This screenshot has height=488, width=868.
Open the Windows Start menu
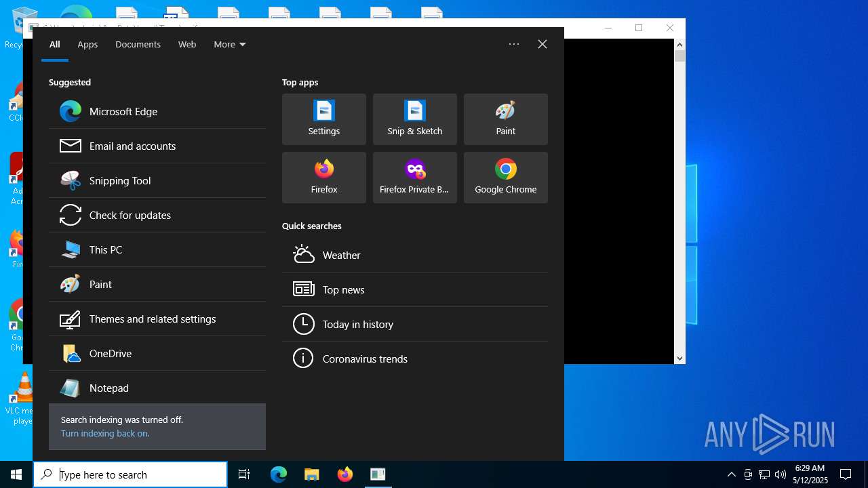click(x=16, y=474)
